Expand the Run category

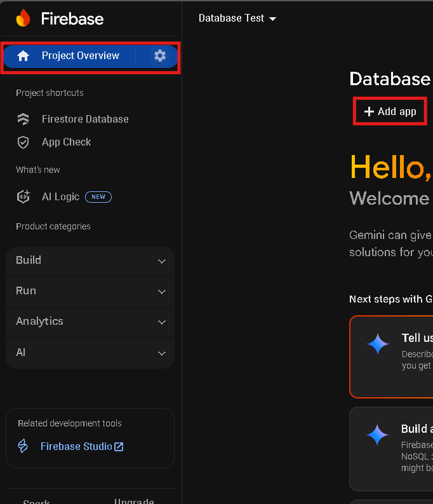tap(90, 291)
